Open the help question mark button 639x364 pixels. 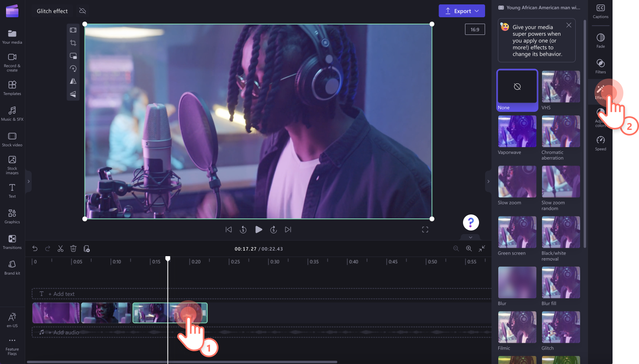coord(471,222)
